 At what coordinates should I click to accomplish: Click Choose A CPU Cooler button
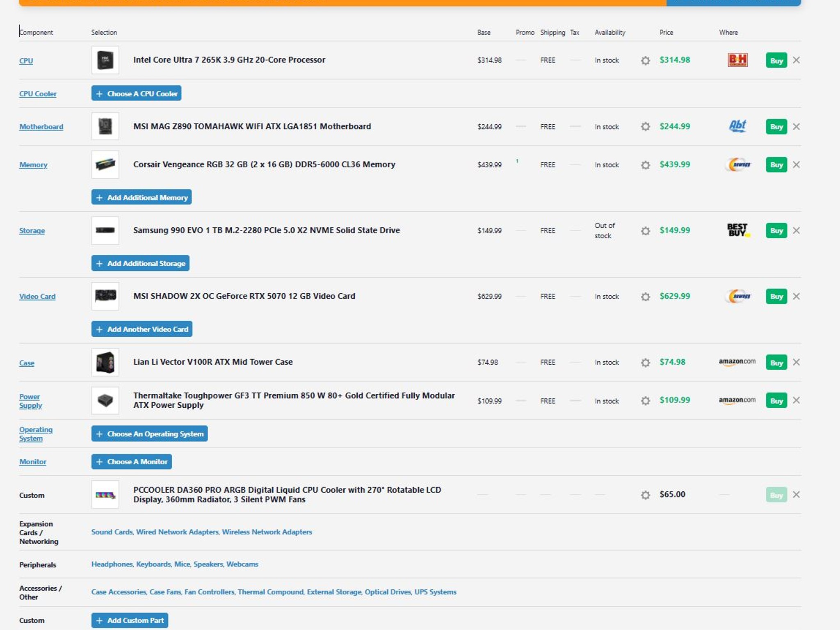(136, 94)
